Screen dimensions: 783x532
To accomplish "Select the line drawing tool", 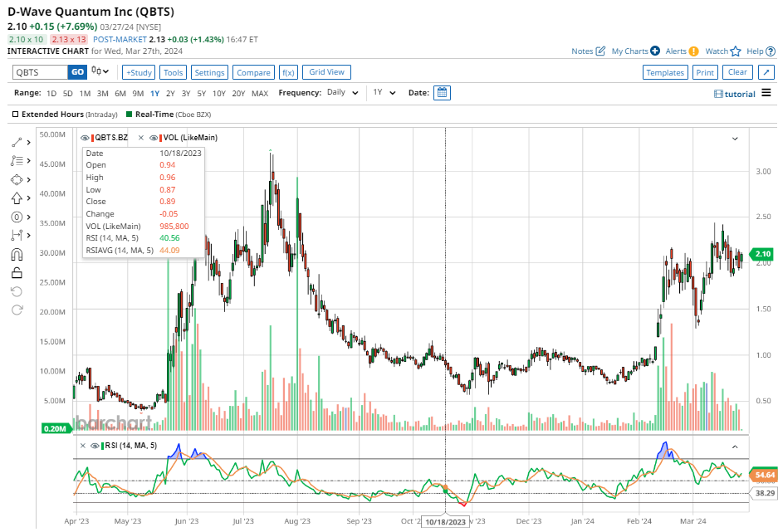I will [17, 143].
